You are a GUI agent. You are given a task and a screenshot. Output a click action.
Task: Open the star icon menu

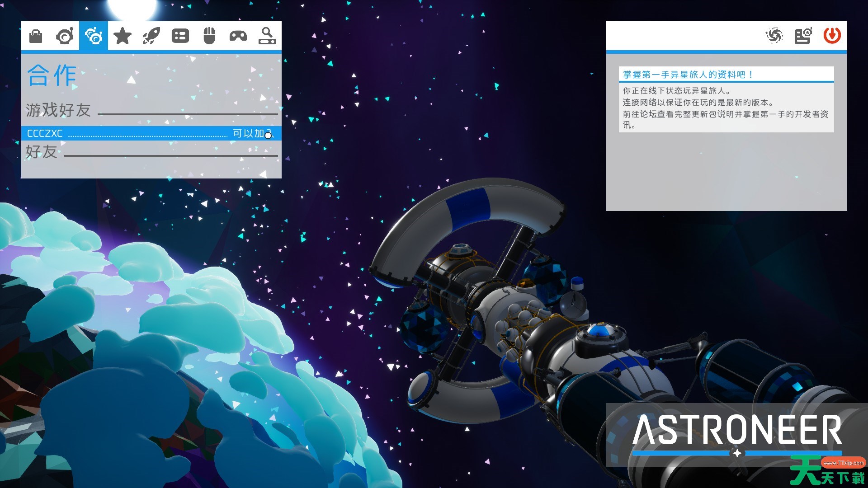click(123, 36)
